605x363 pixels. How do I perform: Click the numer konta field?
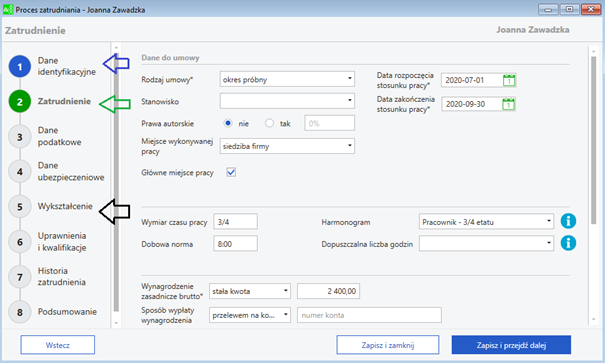pyautogui.click(x=369, y=315)
